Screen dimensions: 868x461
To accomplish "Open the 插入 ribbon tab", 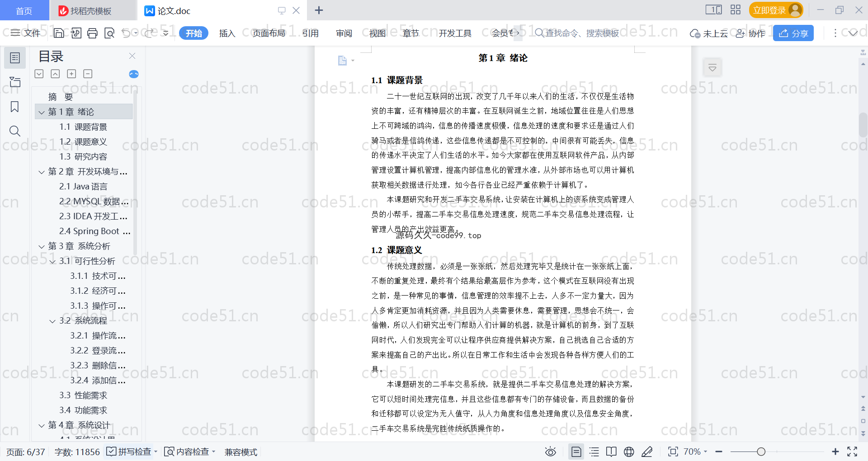I will (x=227, y=33).
